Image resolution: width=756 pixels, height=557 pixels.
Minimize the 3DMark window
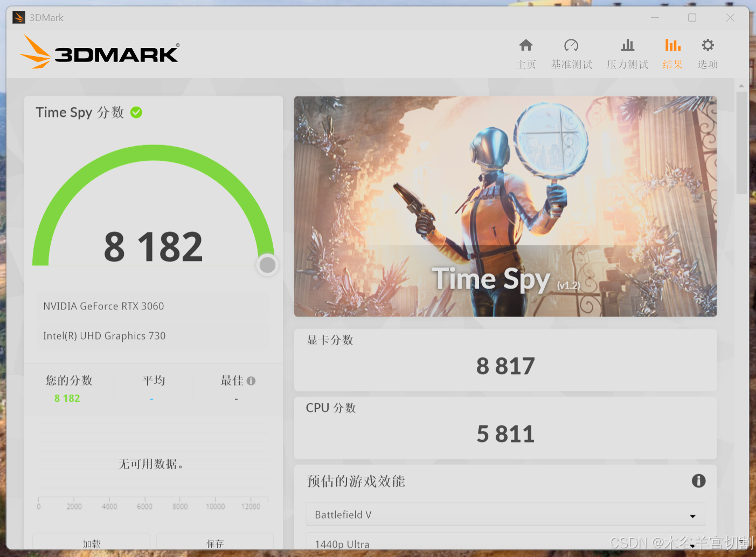655,18
